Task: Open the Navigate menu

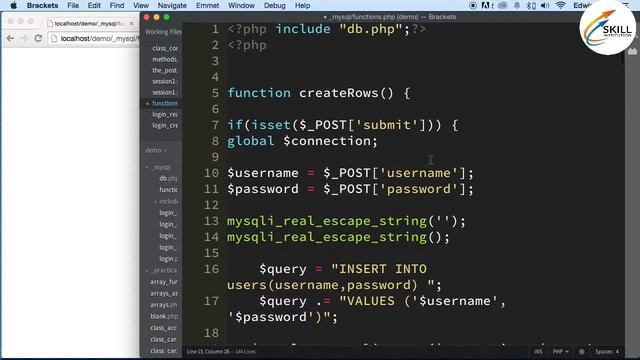Action: tap(172, 5)
